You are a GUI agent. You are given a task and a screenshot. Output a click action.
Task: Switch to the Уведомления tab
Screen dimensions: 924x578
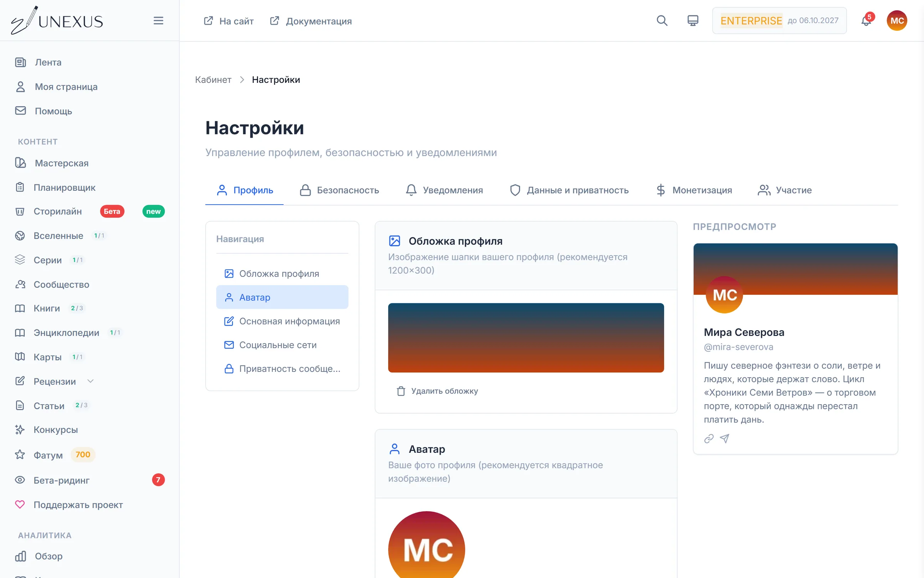pyautogui.click(x=444, y=190)
